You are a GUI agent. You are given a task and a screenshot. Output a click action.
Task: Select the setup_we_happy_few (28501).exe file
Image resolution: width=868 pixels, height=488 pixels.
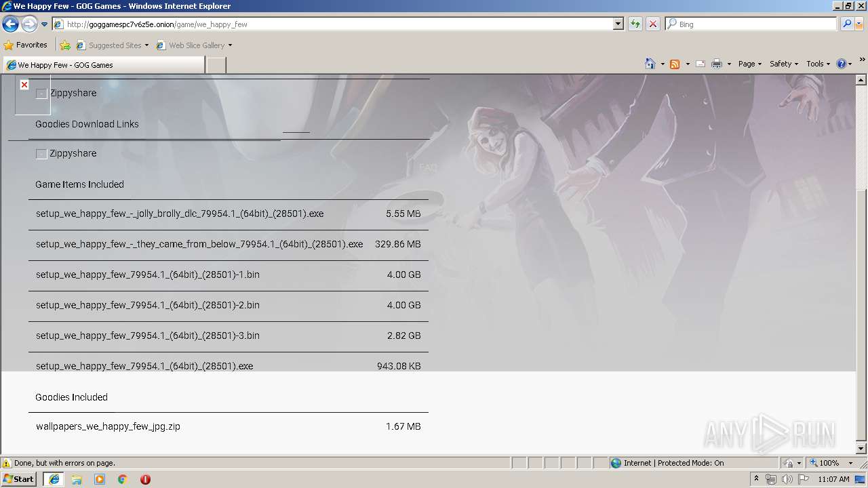coord(229,366)
